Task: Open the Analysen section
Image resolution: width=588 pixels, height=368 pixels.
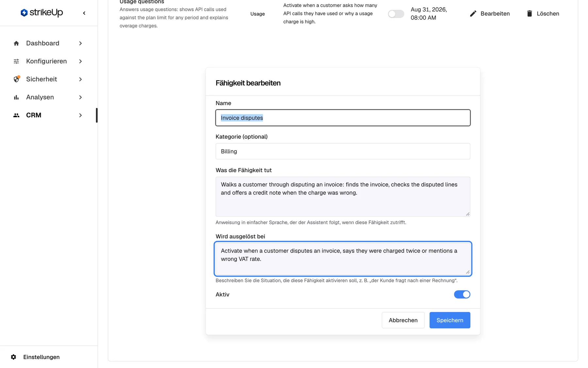Action: [x=48, y=97]
